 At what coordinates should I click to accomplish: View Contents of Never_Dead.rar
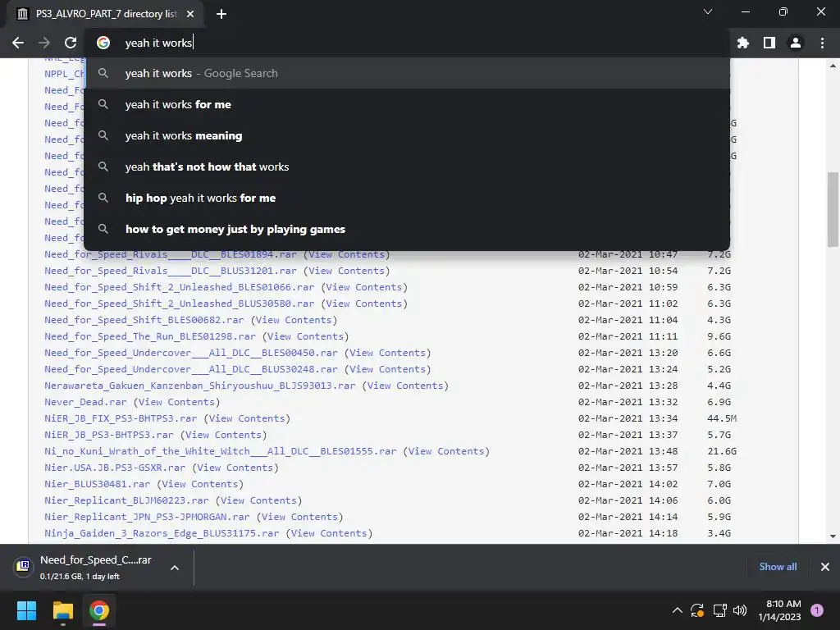(x=176, y=402)
